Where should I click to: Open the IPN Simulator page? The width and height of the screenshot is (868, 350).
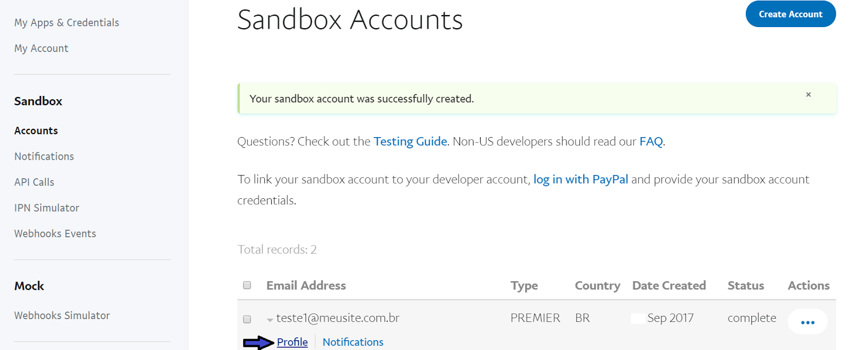coord(47,208)
